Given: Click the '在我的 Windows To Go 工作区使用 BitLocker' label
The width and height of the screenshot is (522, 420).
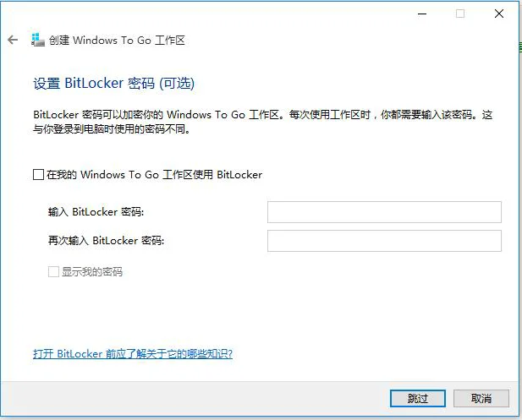Looking at the screenshot, I should (154, 175).
